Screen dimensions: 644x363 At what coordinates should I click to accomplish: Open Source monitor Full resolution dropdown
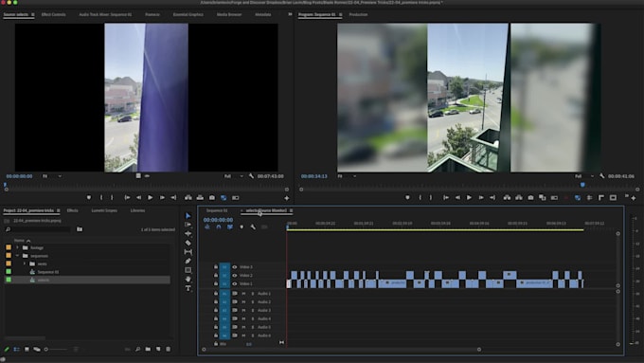[233, 176]
